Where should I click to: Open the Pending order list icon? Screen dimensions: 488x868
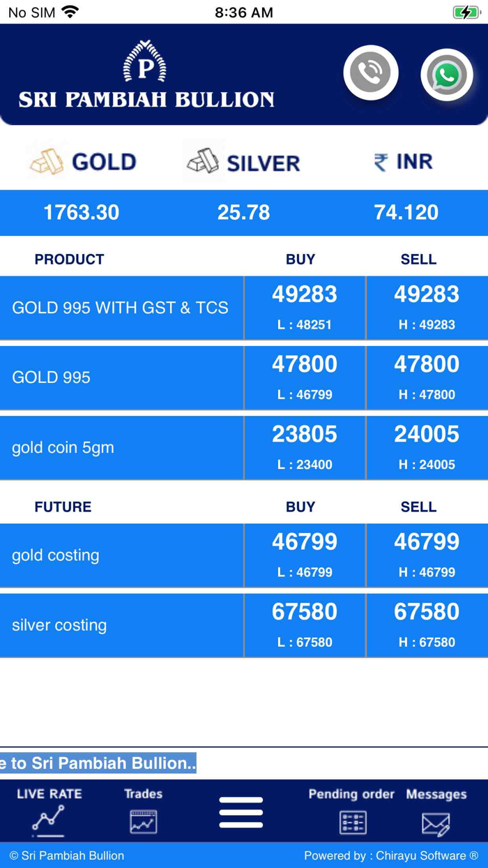[352, 821]
